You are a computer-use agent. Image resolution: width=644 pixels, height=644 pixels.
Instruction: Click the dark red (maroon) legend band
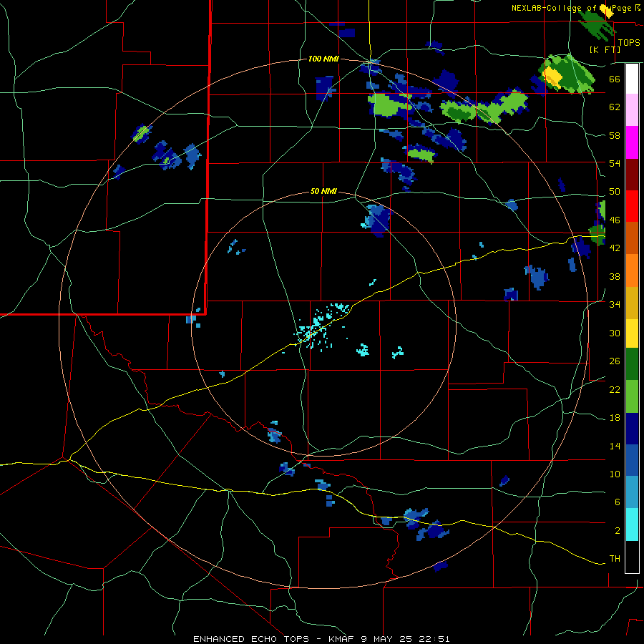pyautogui.click(x=632, y=174)
